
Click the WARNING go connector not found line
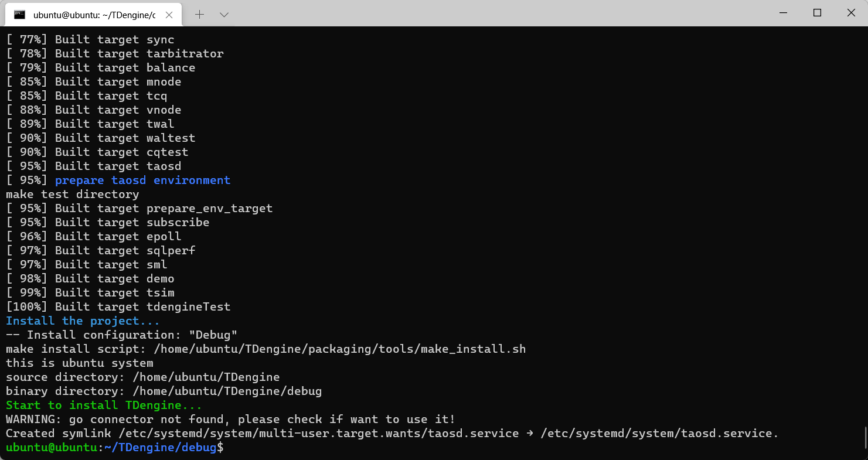coord(230,420)
